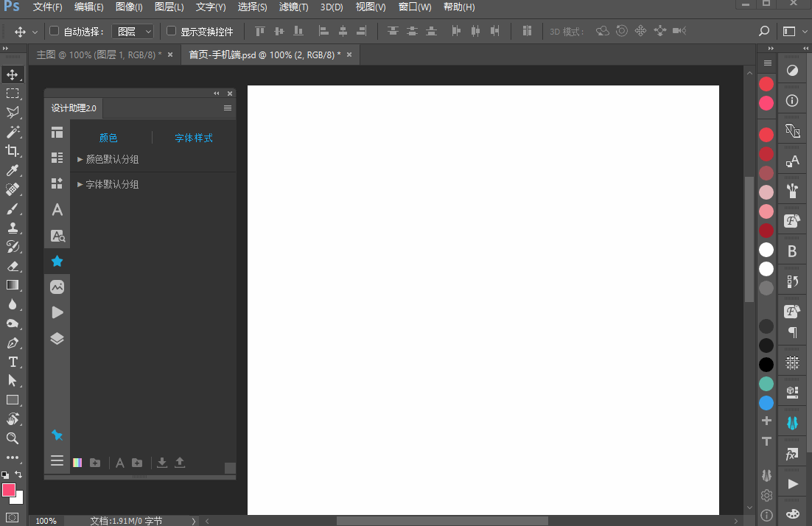812x526 pixels.
Task: Open the font A icon in design assistant sidebar
Action: 57,210
